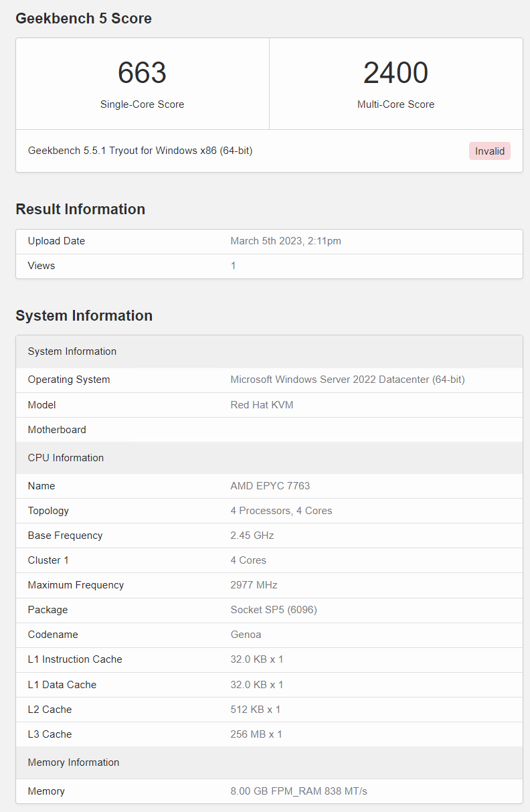Image resolution: width=530 pixels, height=812 pixels.
Task: Click the 663 single-core score value
Action: pyautogui.click(x=142, y=73)
